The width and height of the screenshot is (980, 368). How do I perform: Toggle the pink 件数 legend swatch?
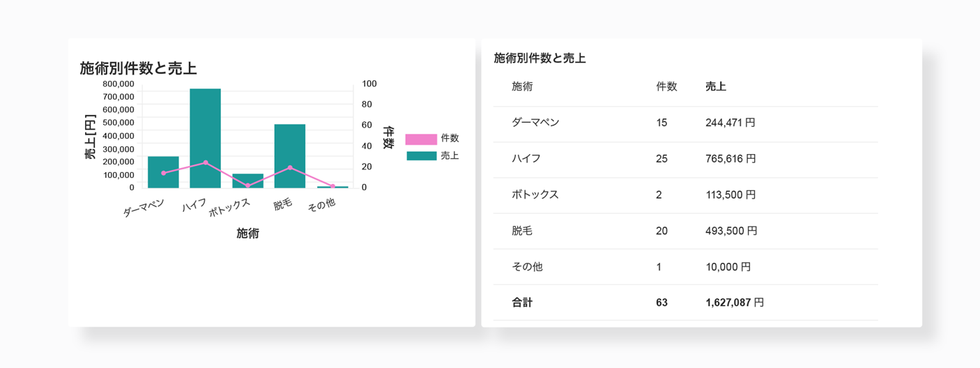click(x=421, y=139)
